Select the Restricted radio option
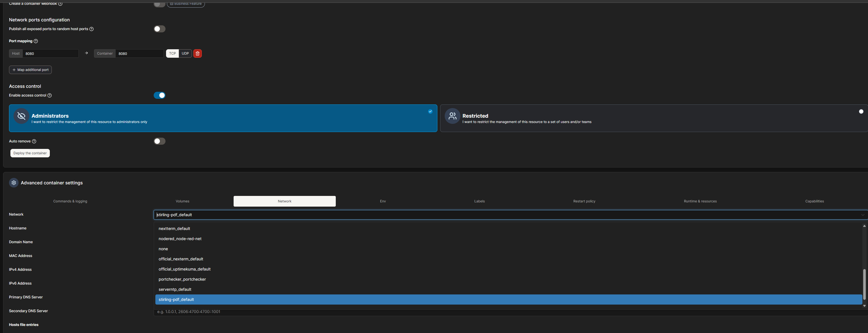The height and width of the screenshot is (333, 868). point(861,111)
